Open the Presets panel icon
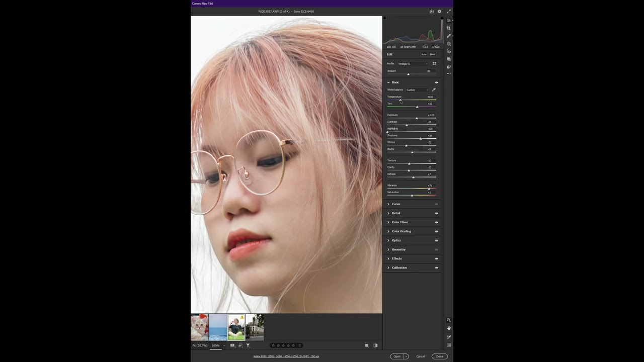Viewport: 644px width, 362px height. (449, 66)
